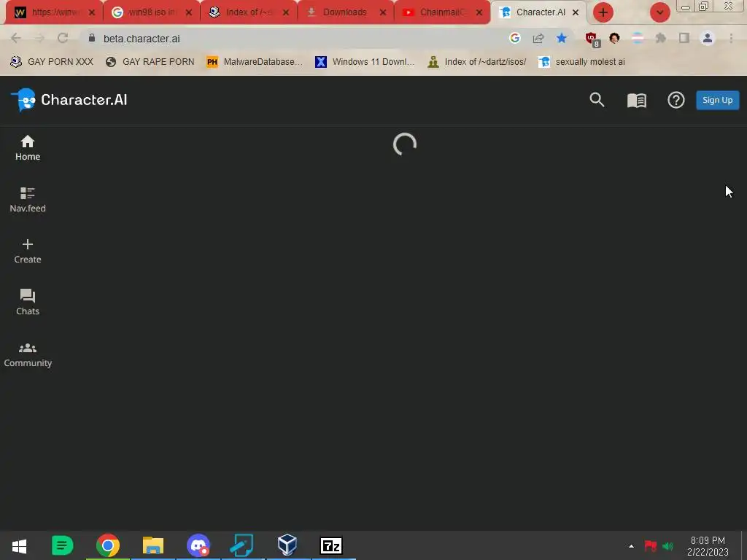Reload the page

pyautogui.click(x=63, y=38)
